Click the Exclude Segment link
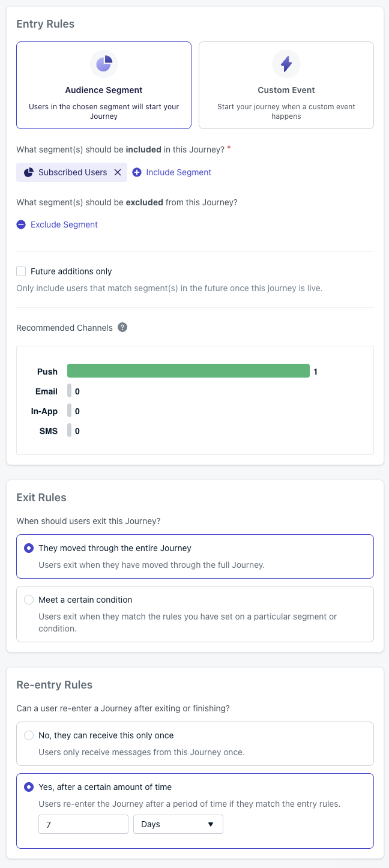 pyautogui.click(x=64, y=225)
